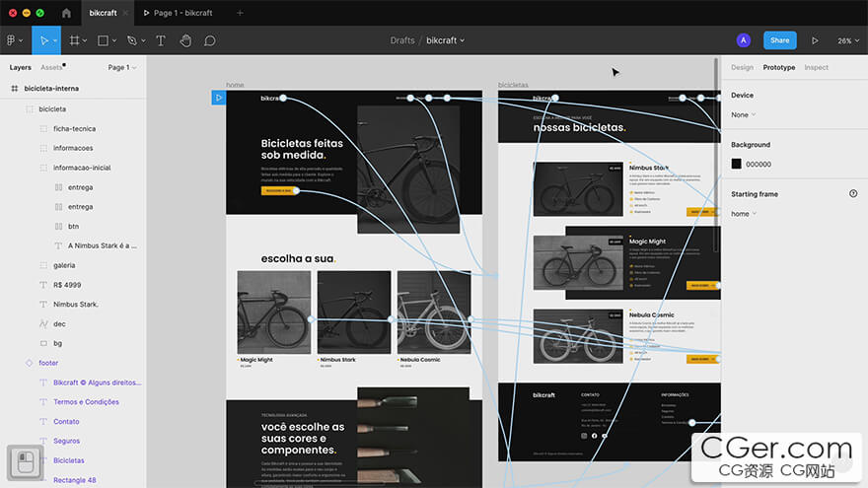Click the component icon beside footer layer

tap(29, 363)
